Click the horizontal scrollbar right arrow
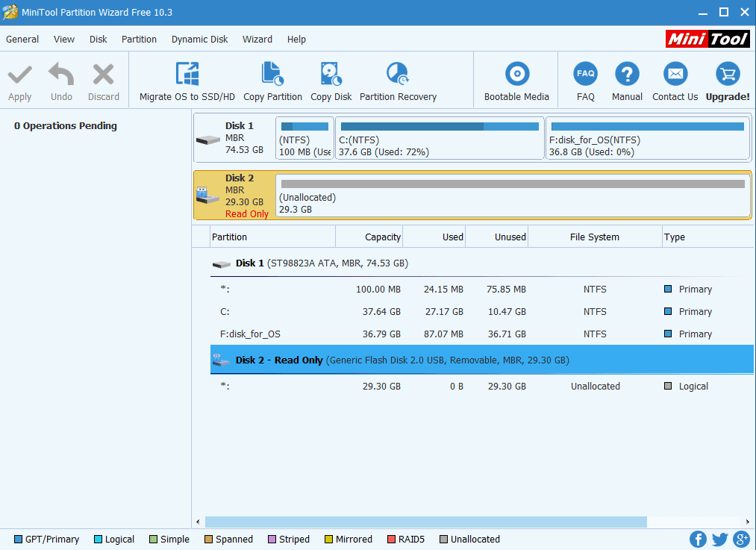Viewport: 756px width, 550px height. [748, 522]
